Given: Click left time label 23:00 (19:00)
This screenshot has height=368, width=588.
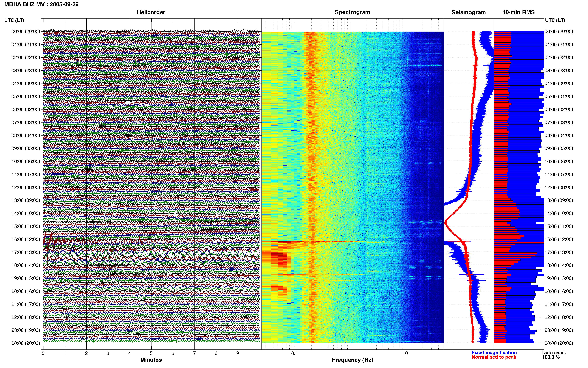Looking at the screenshot, I should pos(26,330).
